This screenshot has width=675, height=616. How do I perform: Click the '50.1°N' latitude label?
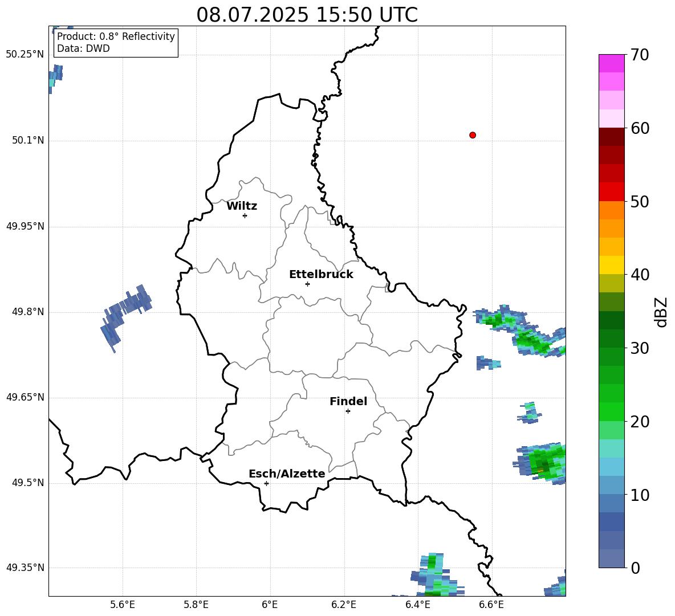(x=29, y=140)
